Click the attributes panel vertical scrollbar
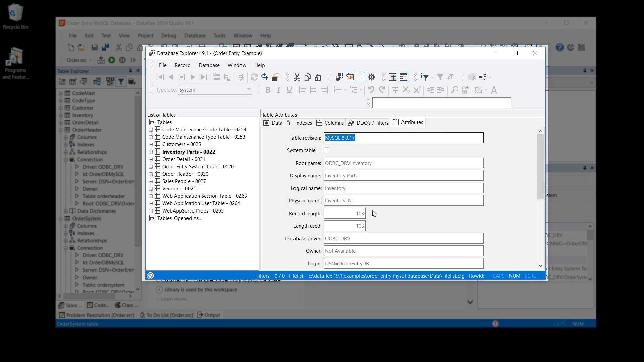Viewport: 644px width, 362px height. (x=540, y=168)
